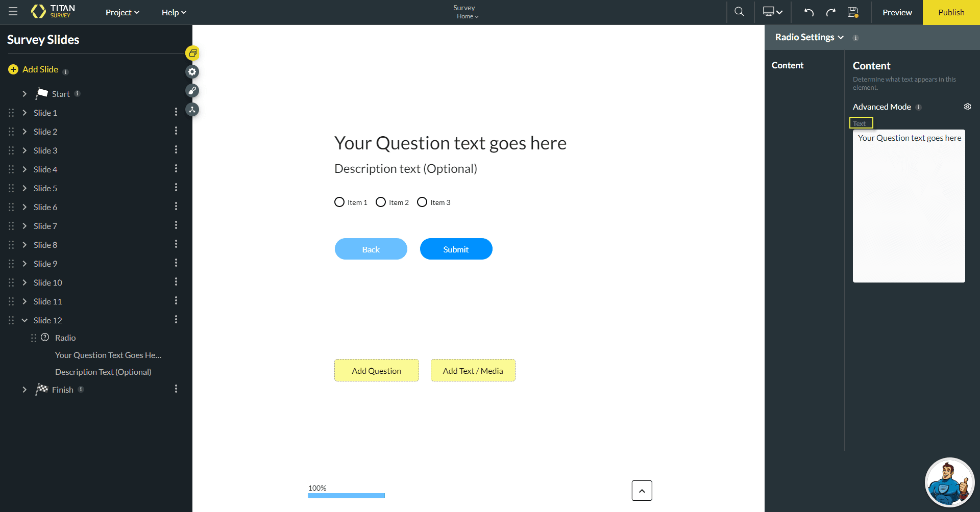Expand the Start slide
Screen dimensions: 980x512
pyautogui.click(x=24, y=94)
